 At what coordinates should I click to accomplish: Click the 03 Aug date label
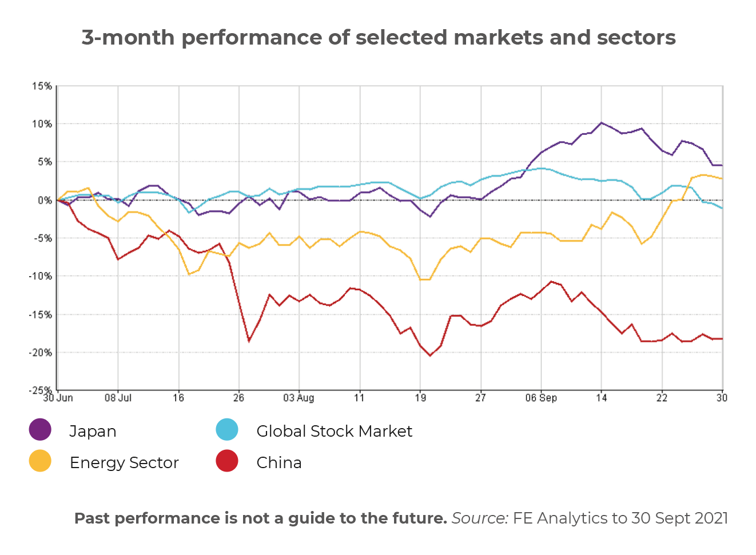(x=299, y=398)
